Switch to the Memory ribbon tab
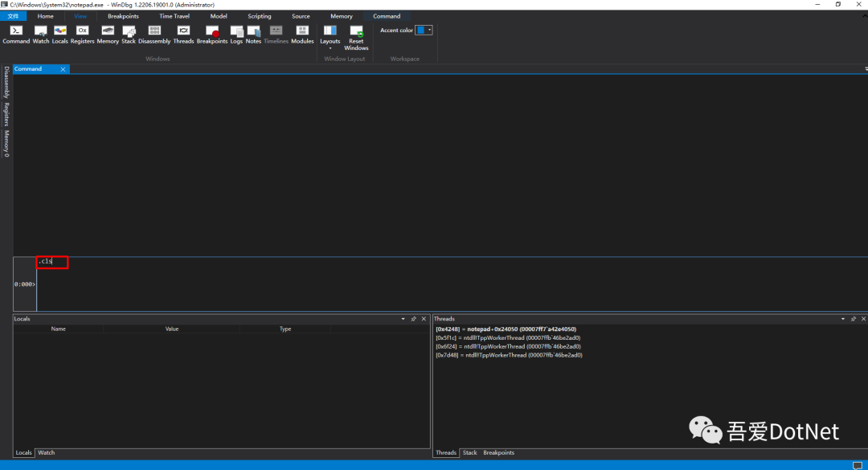 tap(341, 16)
